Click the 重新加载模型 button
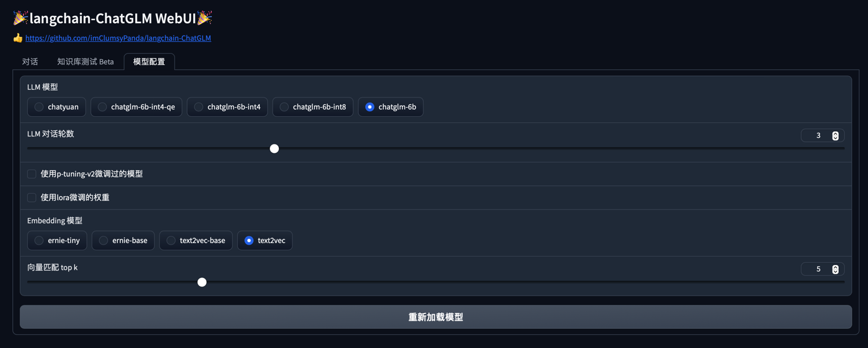 (x=435, y=317)
